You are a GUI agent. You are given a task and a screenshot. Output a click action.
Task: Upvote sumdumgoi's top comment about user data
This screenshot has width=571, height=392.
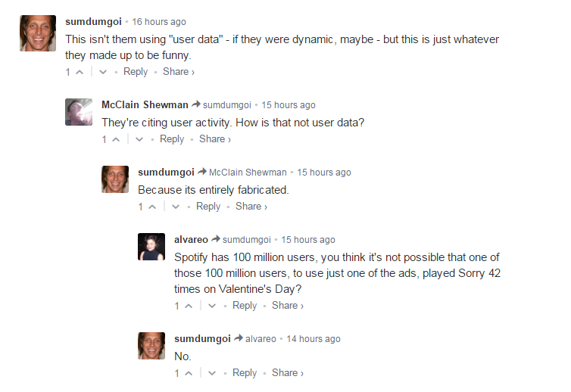point(79,72)
